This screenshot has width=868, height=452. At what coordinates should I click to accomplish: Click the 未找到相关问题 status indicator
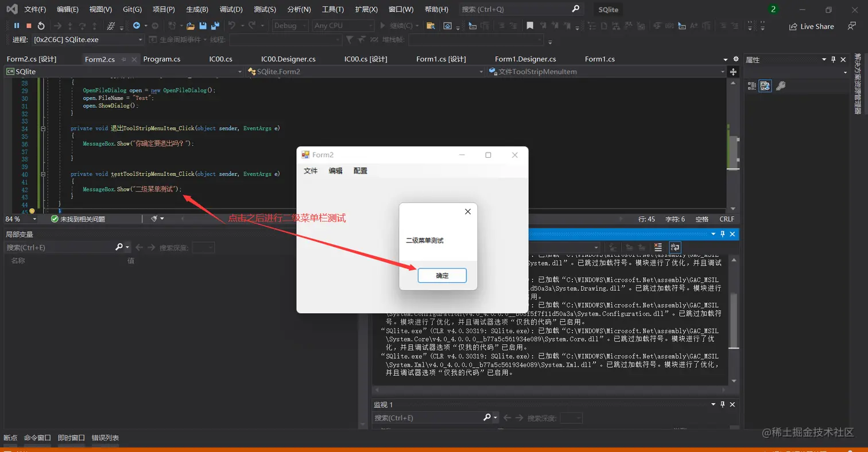pos(78,219)
